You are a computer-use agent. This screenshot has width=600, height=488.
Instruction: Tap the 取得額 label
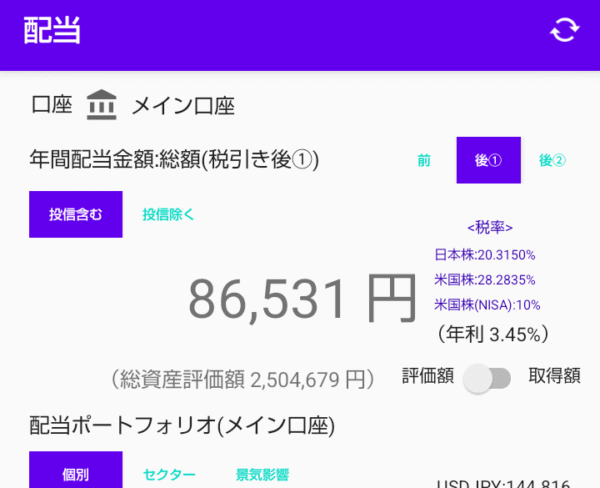[x=554, y=376]
